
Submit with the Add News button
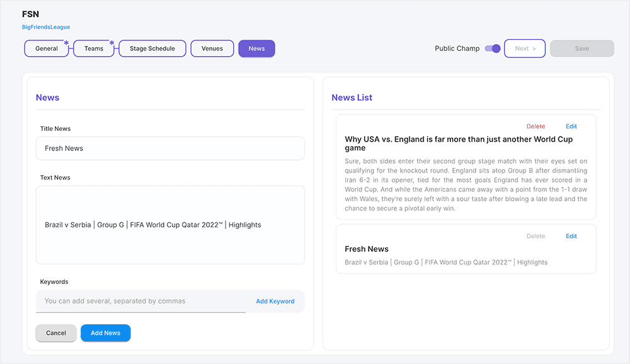[105, 333]
